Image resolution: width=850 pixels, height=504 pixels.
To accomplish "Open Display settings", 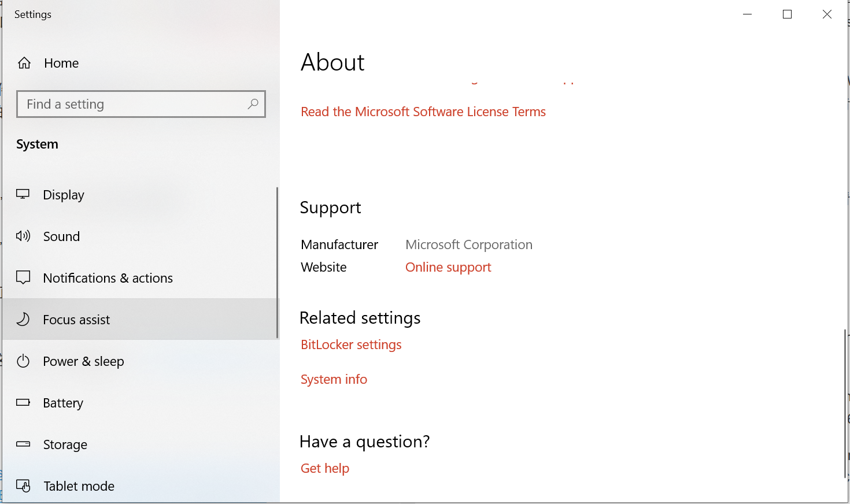I will (x=140, y=195).
